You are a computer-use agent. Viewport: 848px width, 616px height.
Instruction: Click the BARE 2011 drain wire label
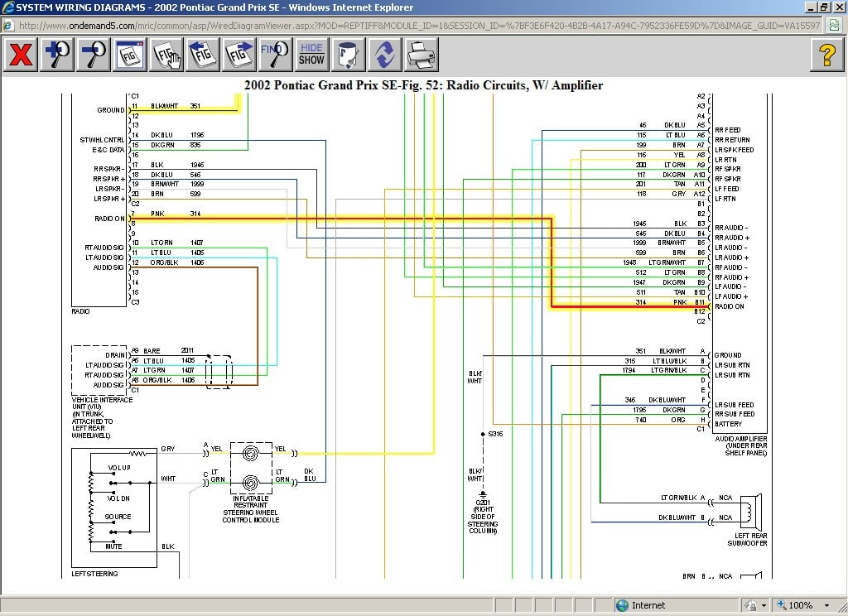coord(168,350)
